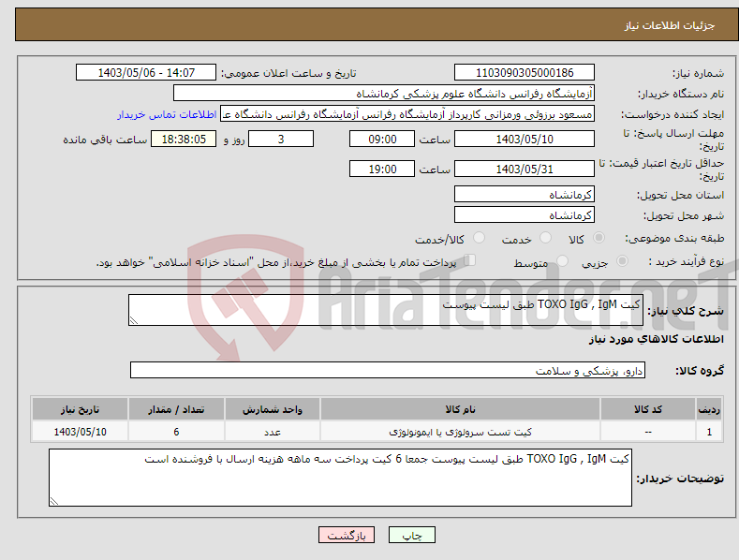
Task: Click the ردیف column header
Action: click(x=709, y=409)
